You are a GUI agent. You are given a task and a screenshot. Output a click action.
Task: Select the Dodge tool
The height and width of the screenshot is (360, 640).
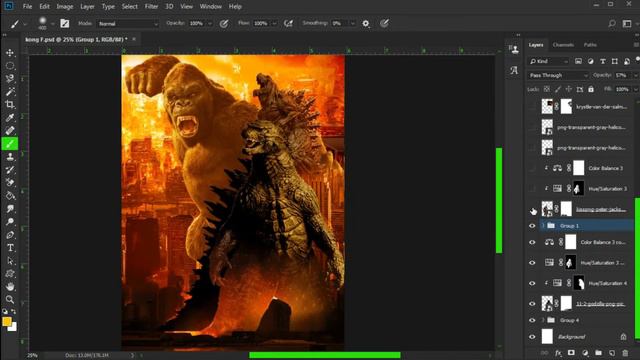click(10, 222)
